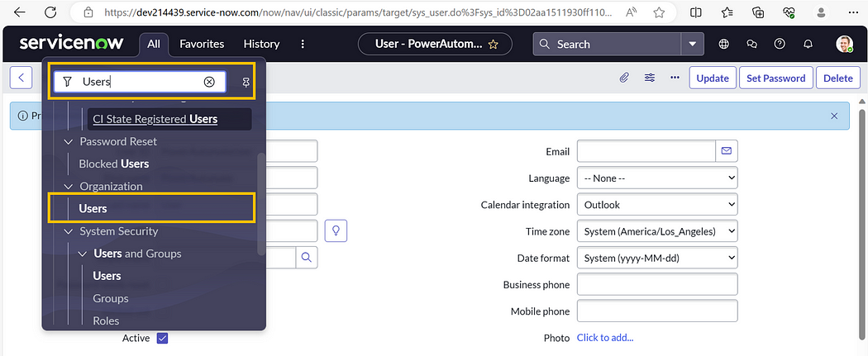Open the Time zone dropdown
The width and height of the screenshot is (868, 356).
[657, 231]
